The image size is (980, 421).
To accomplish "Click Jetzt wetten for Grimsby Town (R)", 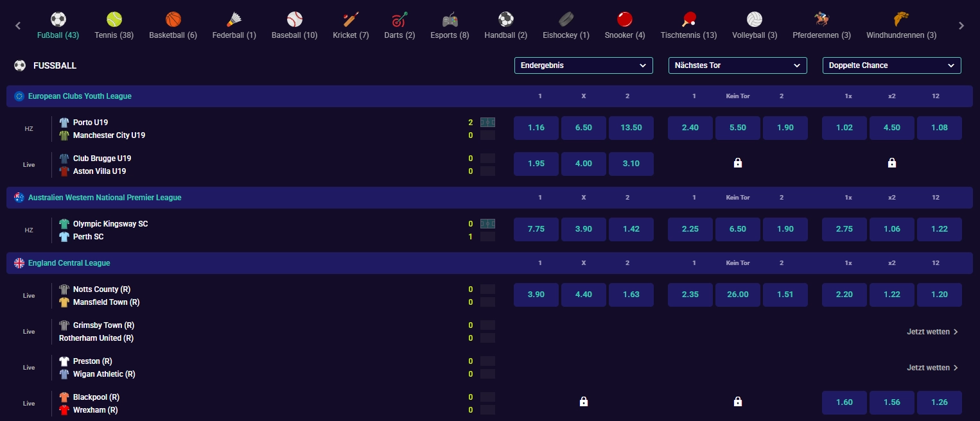I will (x=932, y=332).
